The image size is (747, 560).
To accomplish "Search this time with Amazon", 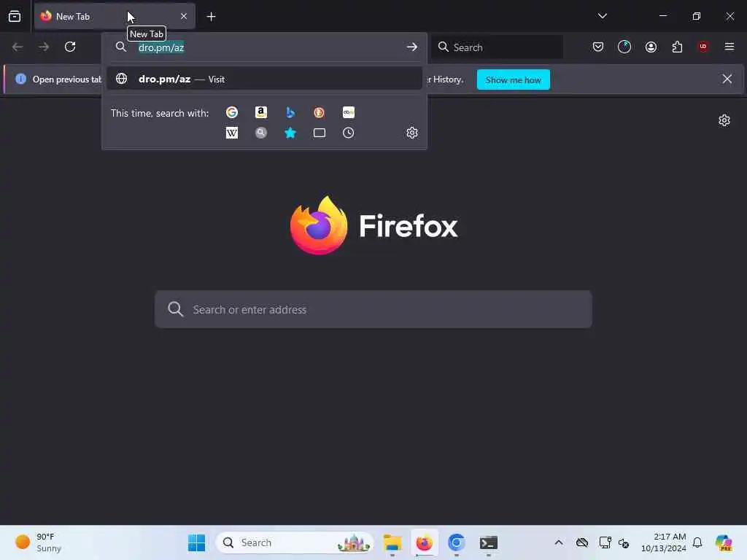I will pyautogui.click(x=261, y=112).
